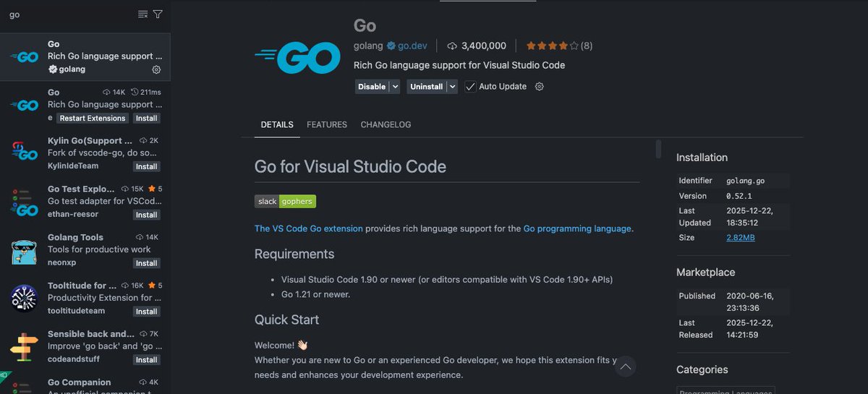Switch to the FEATURES tab
868x394 pixels.
(327, 124)
